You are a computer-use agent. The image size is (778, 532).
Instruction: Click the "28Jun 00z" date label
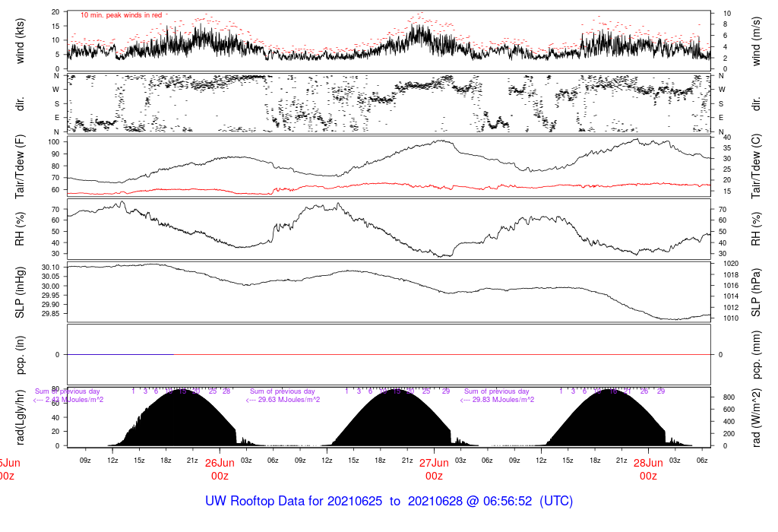point(648,470)
